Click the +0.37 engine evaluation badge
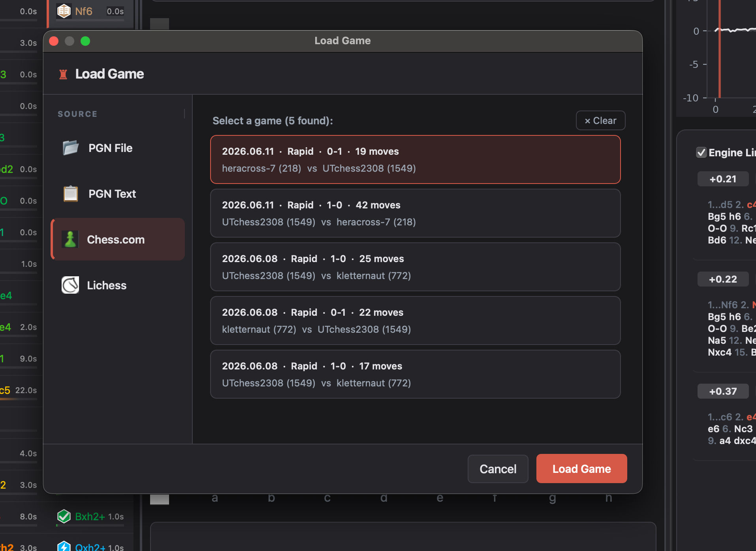756x551 pixels. (x=723, y=391)
